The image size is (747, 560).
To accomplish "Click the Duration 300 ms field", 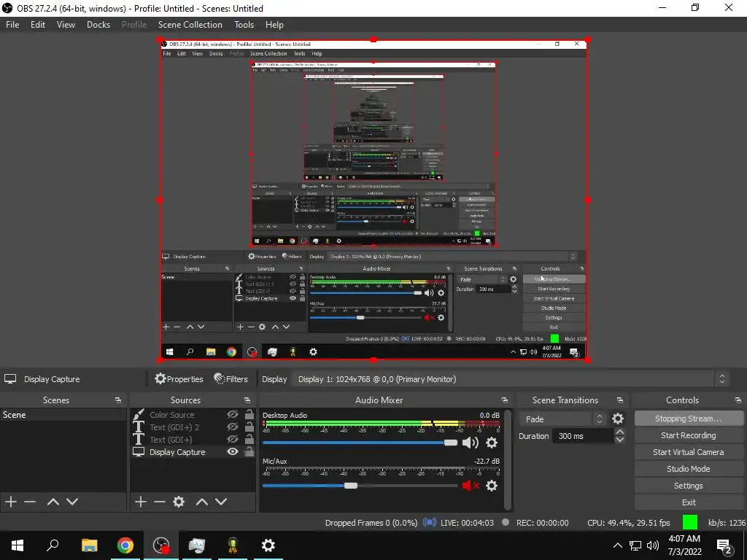I will tap(583, 436).
